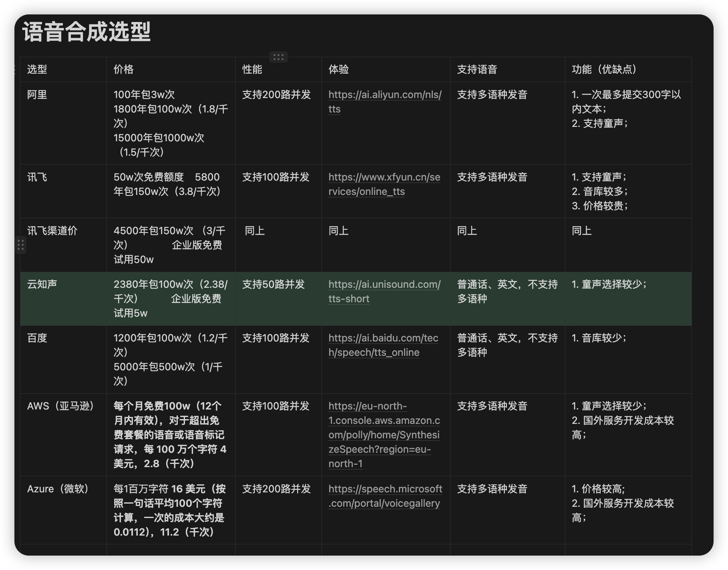The image size is (728, 570).
Task: Click 支持100路并发 in the 百度 row
Action: pyautogui.click(x=276, y=338)
